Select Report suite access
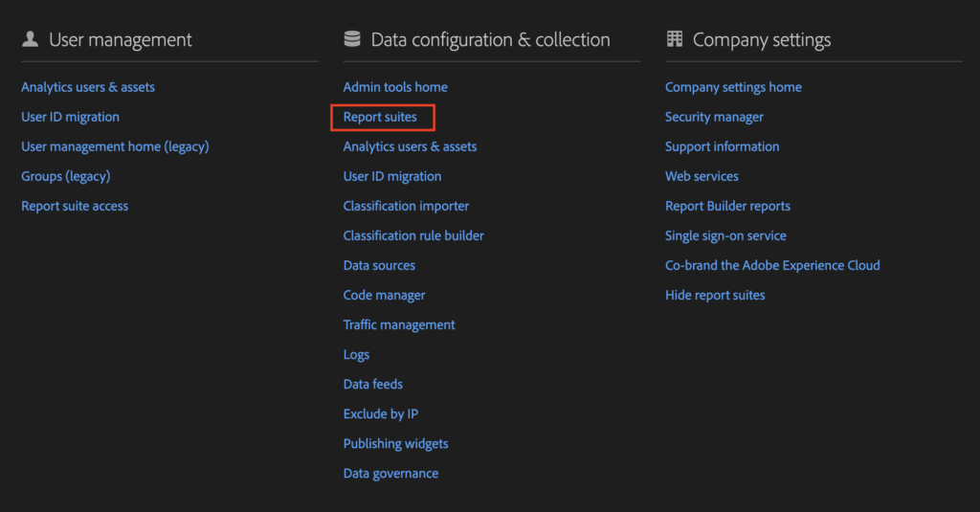 click(x=75, y=206)
